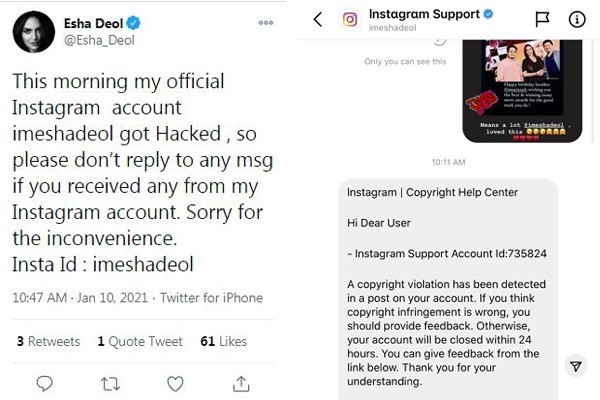Tap the flag icon in header
Image resolution: width=600 pixels, height=400 pixels.
542,19
